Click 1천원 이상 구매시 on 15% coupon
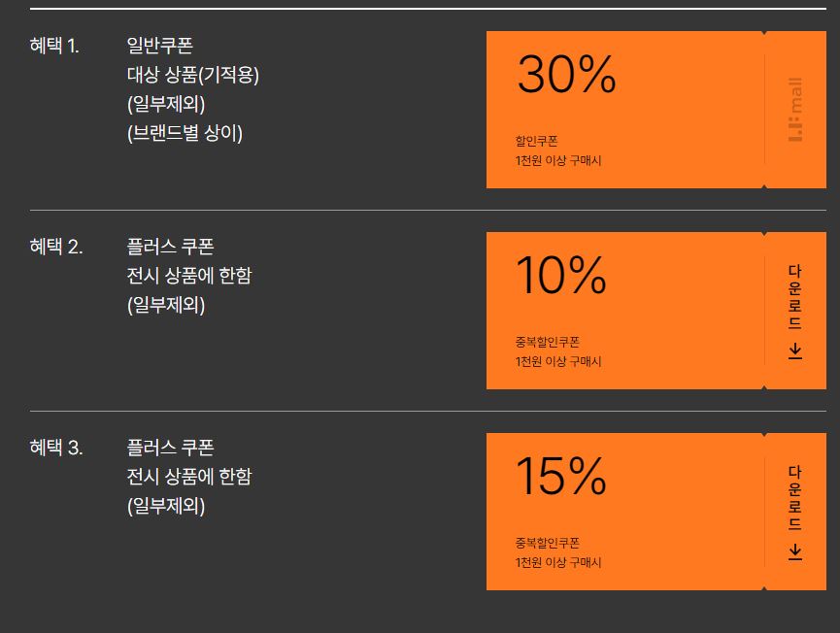 pos(558,562)
